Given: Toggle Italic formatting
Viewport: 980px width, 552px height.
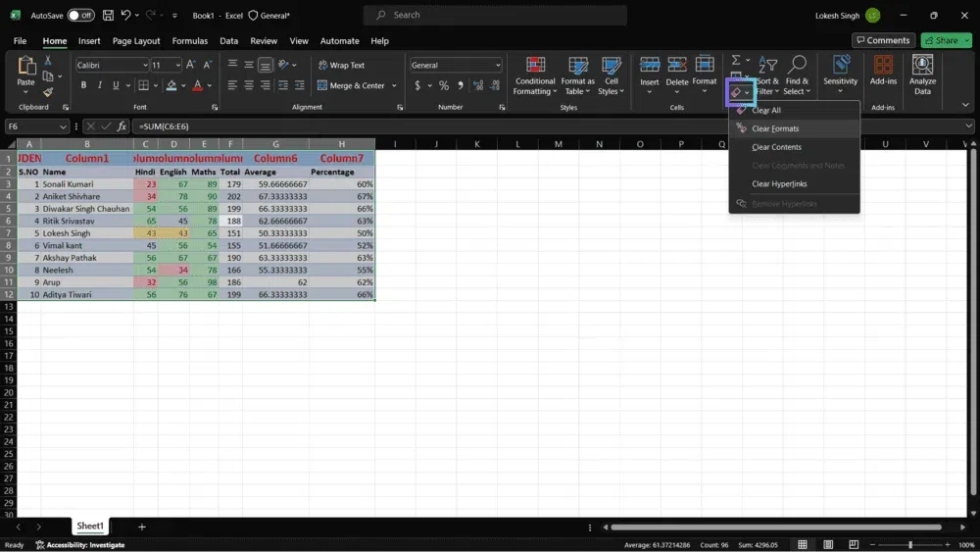Looking at the screenshot, I should coord(99,85).
